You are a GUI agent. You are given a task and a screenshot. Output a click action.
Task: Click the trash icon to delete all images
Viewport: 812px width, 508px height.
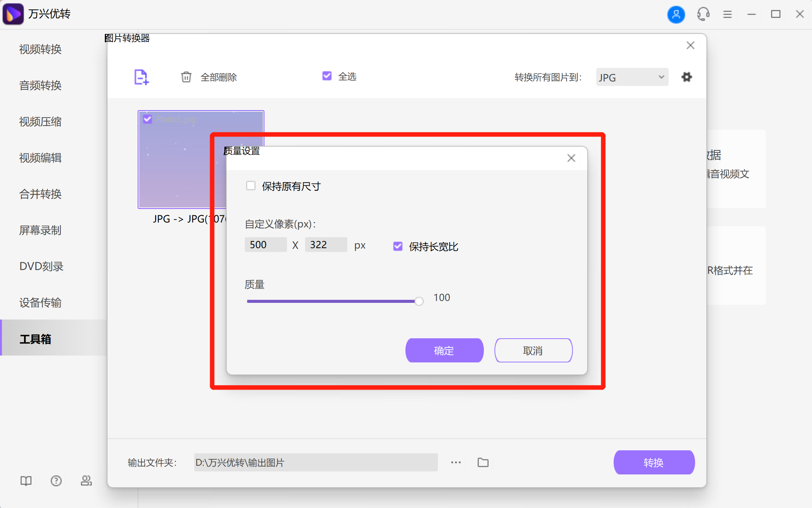186,77
